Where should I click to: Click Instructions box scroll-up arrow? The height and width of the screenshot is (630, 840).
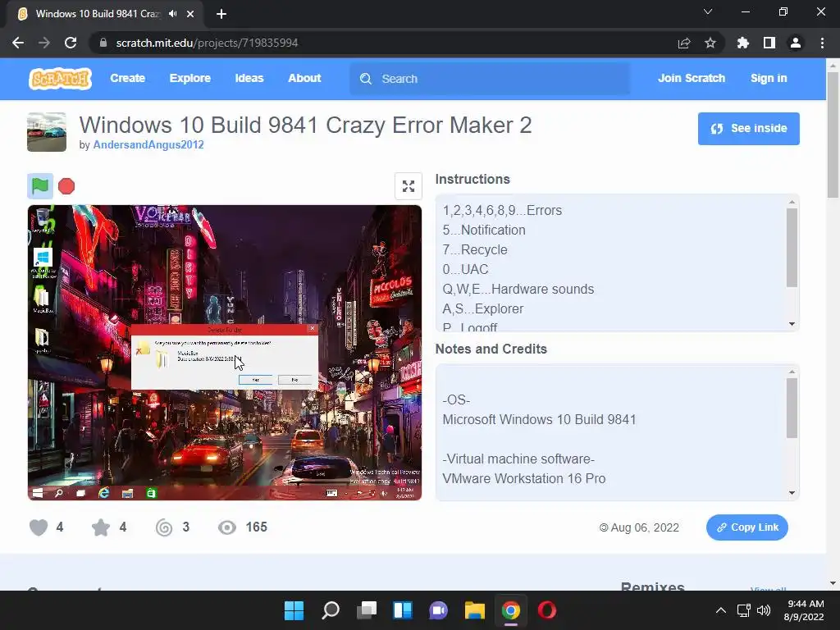tap(792, 202)
